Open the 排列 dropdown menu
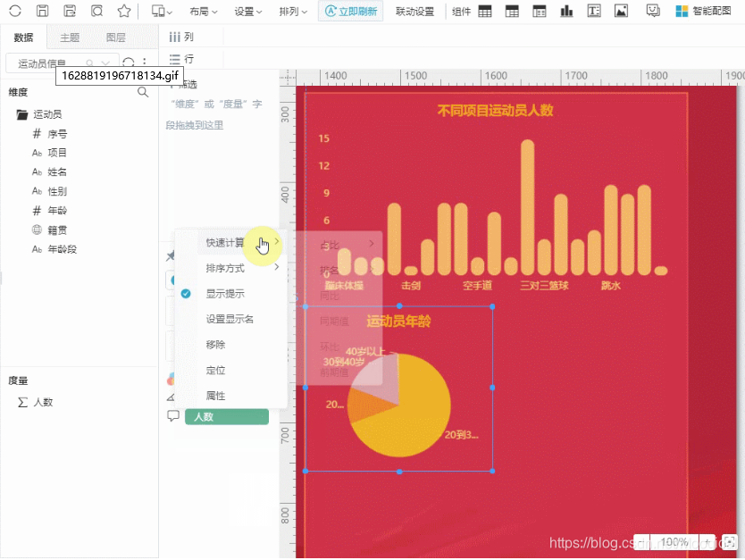The image size is (745, 560). (293, 12)
